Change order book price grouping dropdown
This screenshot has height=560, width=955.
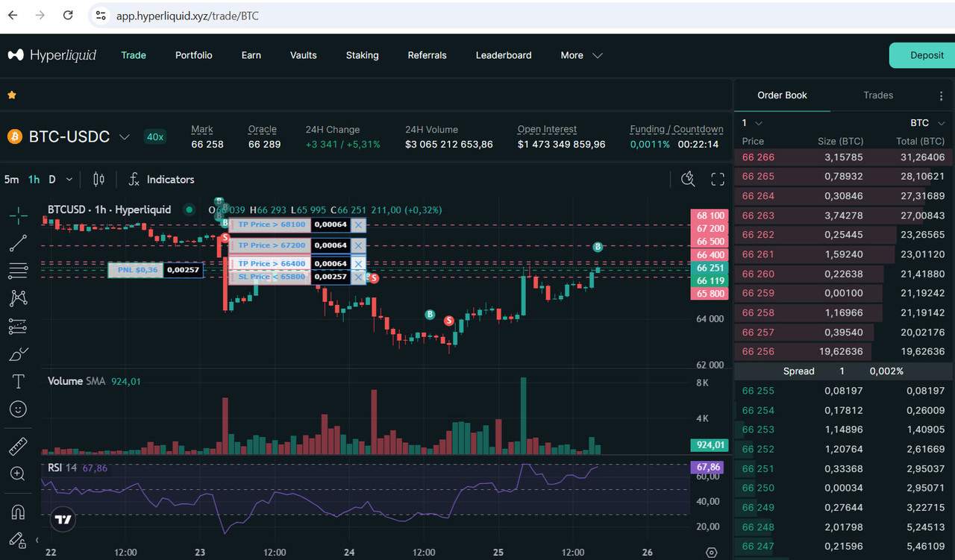click(x=753, y=123)
